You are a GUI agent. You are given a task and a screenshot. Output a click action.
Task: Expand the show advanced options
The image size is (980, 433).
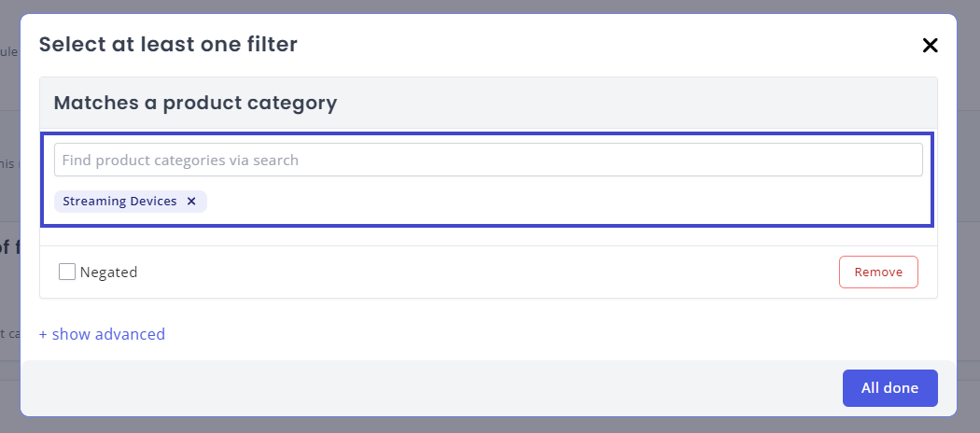(x=102, y=334)
